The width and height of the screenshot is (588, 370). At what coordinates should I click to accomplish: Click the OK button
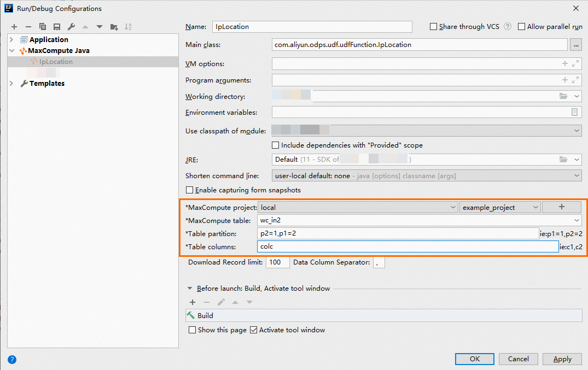coord(474,359)
